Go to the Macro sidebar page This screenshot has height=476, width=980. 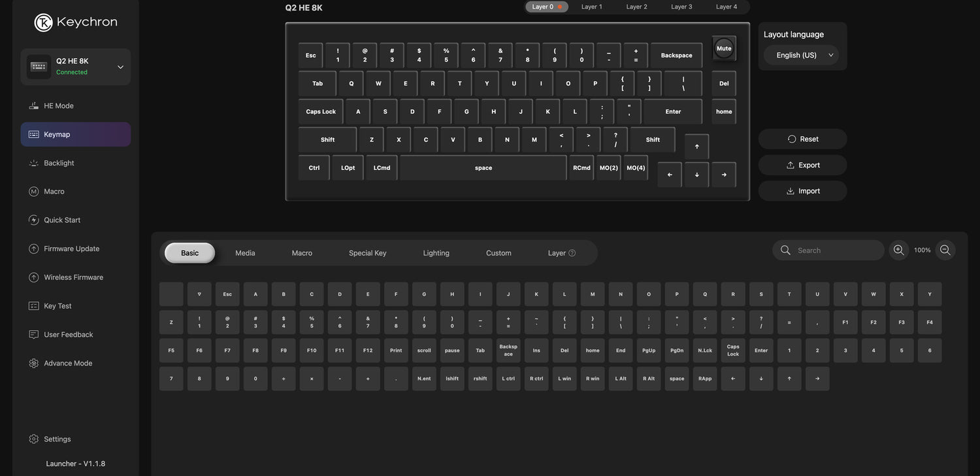point(54,192)
